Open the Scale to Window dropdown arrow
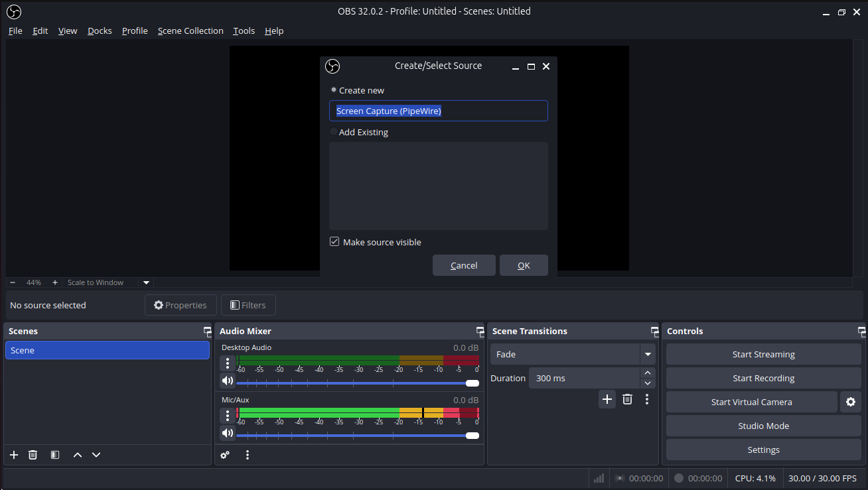Image resolution: width=868 pixels, height=490 pixels. pos(147,282)
